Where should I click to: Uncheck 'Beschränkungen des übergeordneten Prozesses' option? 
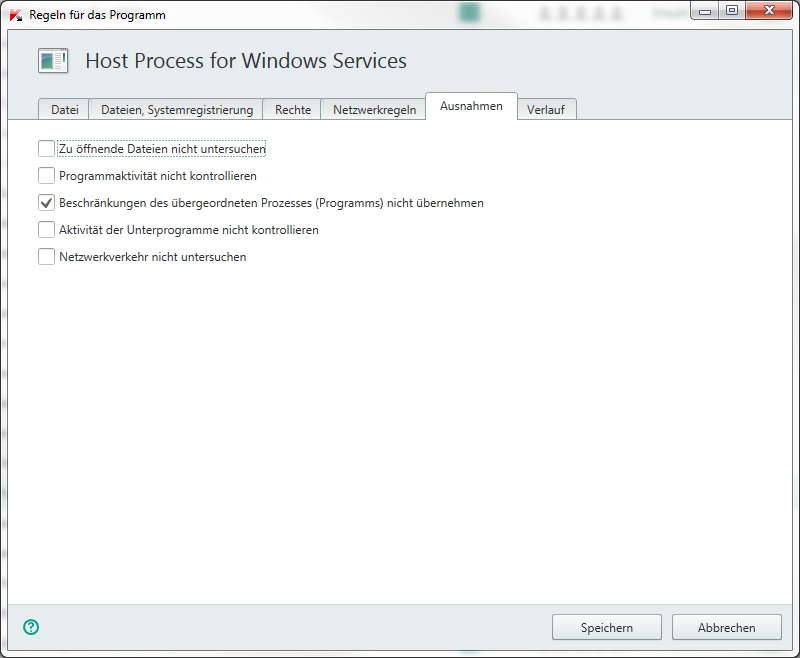[46, 203]
